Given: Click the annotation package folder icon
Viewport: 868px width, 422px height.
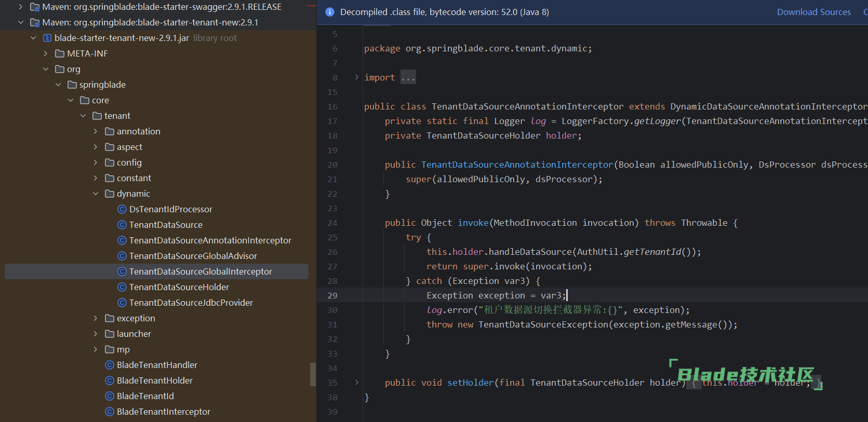Looking at the screenshot, I should [110, 131].
